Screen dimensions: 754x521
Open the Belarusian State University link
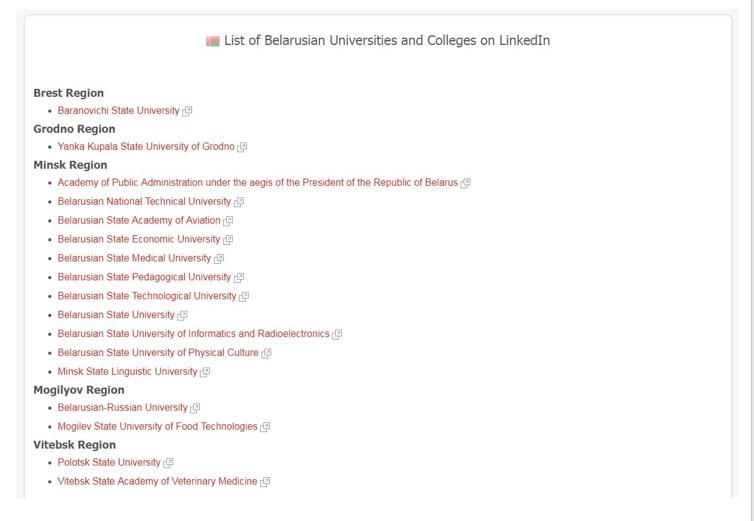pos(116,315)
